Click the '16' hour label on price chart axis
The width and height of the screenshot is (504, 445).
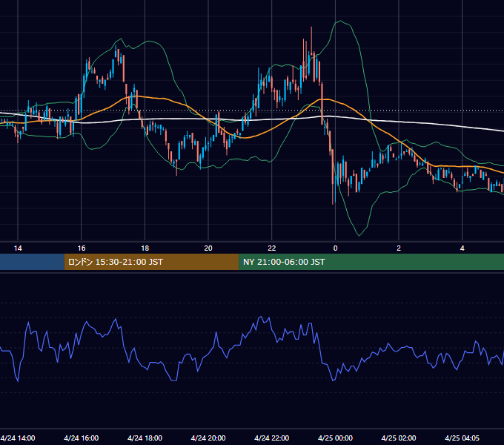82,248
